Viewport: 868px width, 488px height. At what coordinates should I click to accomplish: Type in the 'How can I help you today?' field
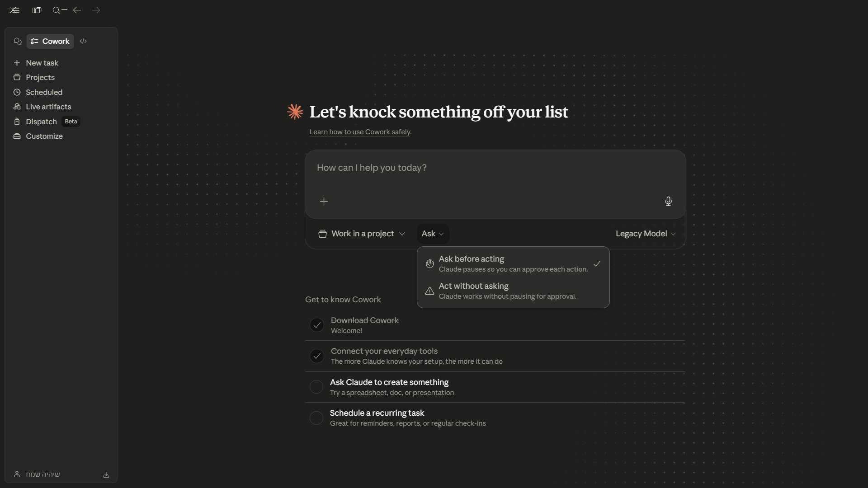pyautogui.click(x=495, y=168)
